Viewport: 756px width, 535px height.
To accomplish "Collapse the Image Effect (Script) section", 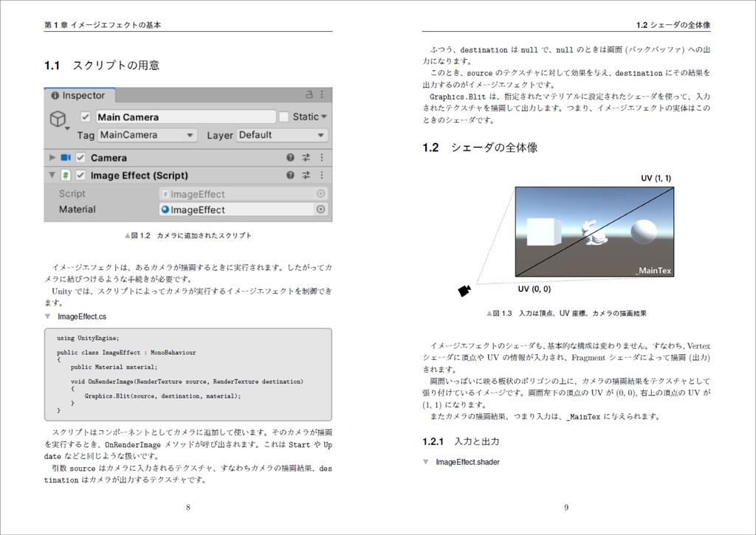I will [51, 176].
